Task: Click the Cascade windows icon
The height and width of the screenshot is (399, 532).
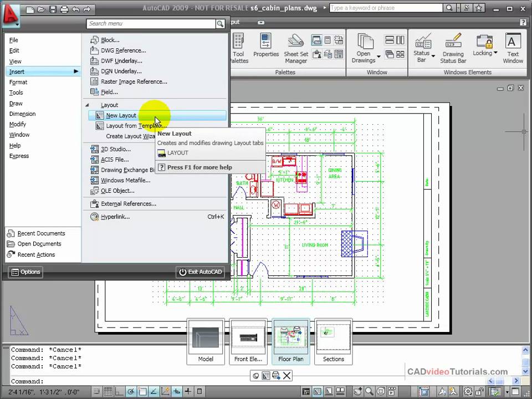Action: (389, 54)
